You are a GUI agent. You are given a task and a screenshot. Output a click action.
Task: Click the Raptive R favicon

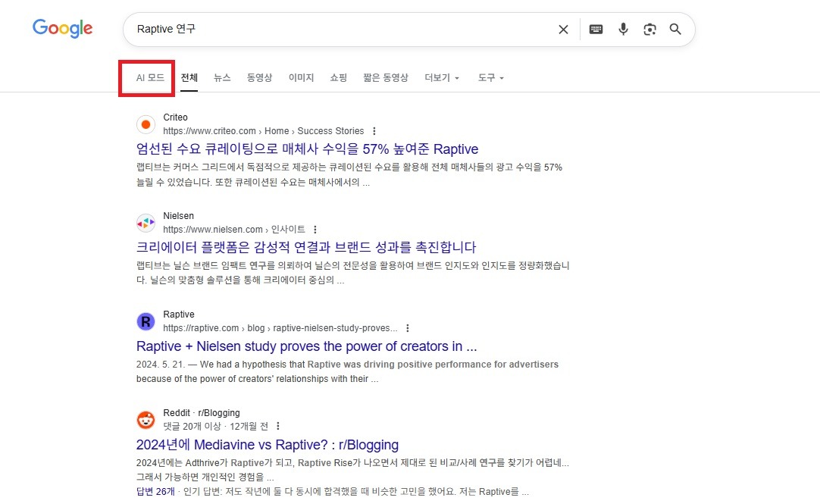[146, 321]
